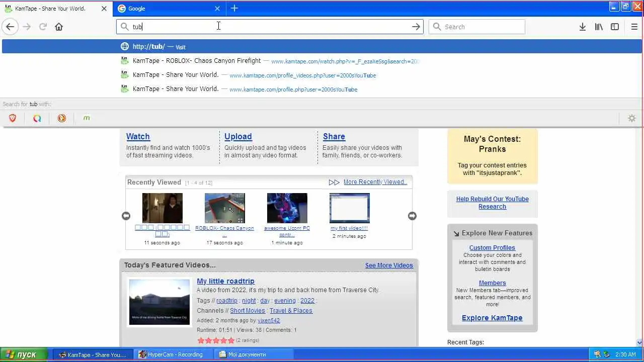
Task: Switch to the Google tab
Action: coord(169,9)
